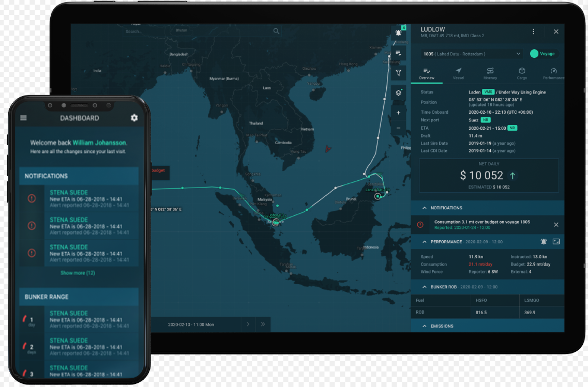Image resolution: width=588 pixels, height=387 pixels.
Task: Click the William Johansson name link
Action: point(99,143)
